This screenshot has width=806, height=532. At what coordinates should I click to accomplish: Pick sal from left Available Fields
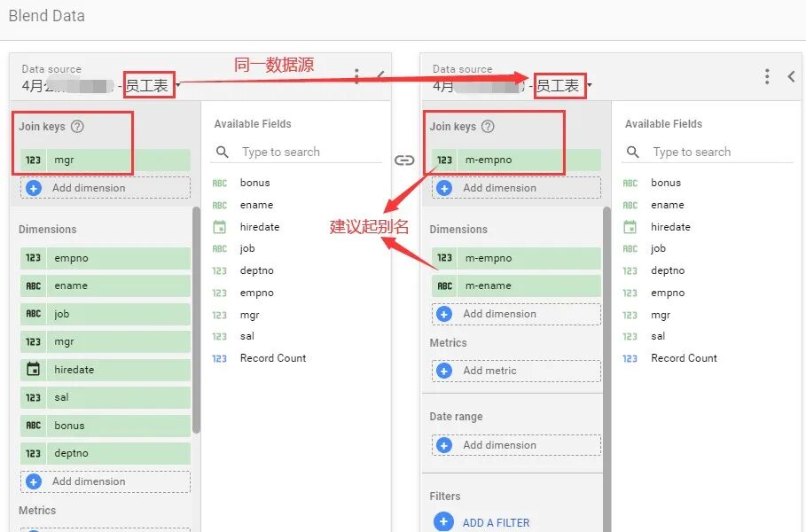(246, 336)
